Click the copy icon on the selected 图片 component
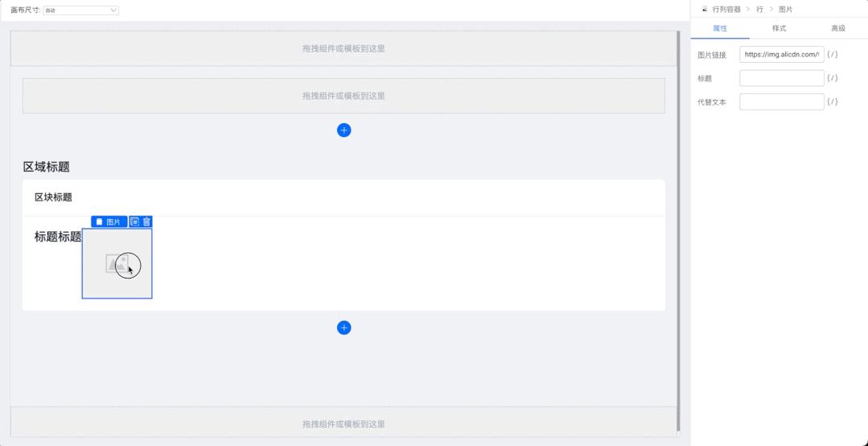The width and height of the screenshot is (868, 446). (x=135, y=221)
